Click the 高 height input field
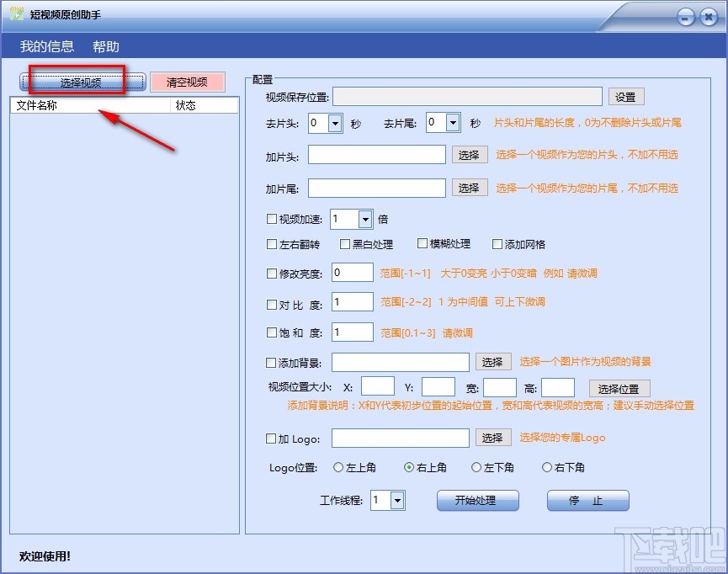This screenshot has width=728, height=574. (x=558, y=388)
